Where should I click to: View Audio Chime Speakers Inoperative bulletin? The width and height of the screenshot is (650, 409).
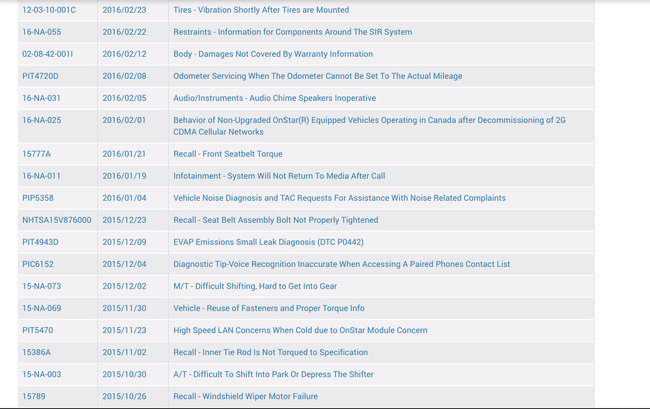pos(274,98)
